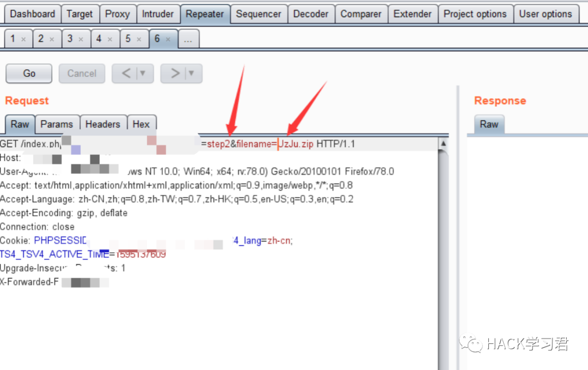Select Repeater request tab 2
Viewport: 588px width, 370px height.
41,39
